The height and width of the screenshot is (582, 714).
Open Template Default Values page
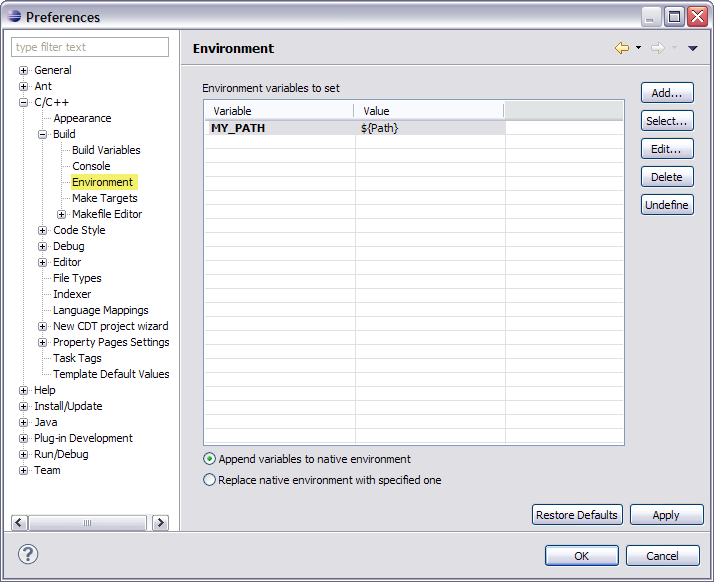(x=111, y=374)
